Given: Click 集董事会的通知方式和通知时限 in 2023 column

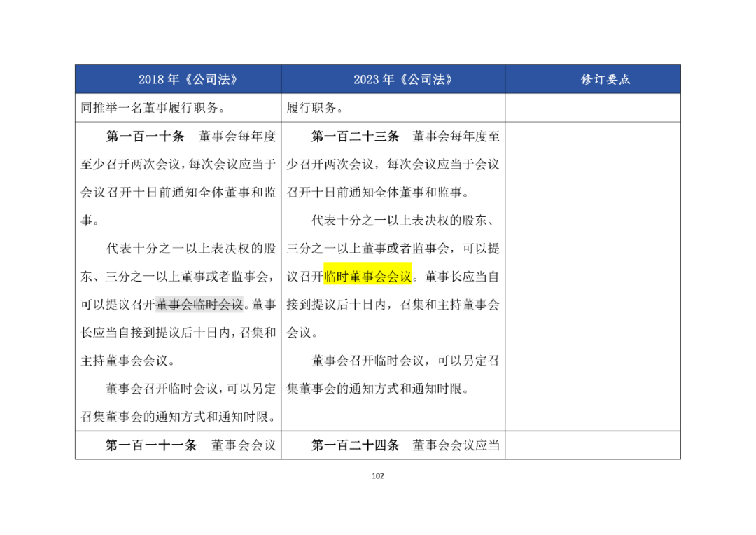Looking at the screenshot, I should click(x=377, y=389).
